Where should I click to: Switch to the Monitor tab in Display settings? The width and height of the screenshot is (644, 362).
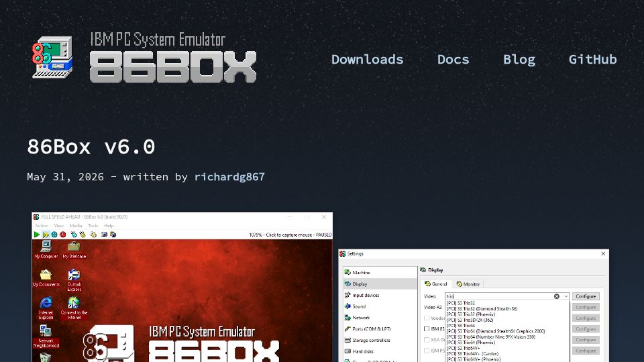(x=468, y=284)
